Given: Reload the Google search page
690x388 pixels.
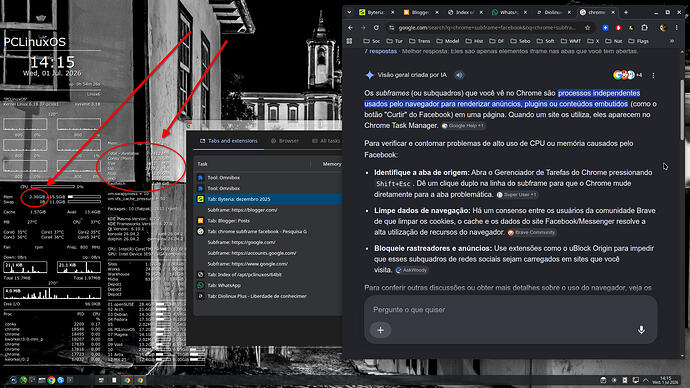Looking at the screenshot, I should pos(376,28).
